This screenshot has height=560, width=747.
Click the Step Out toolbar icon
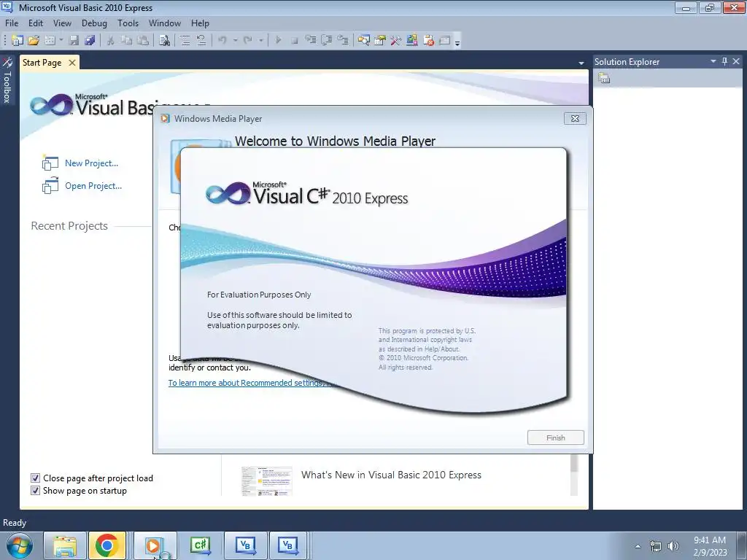343,41
